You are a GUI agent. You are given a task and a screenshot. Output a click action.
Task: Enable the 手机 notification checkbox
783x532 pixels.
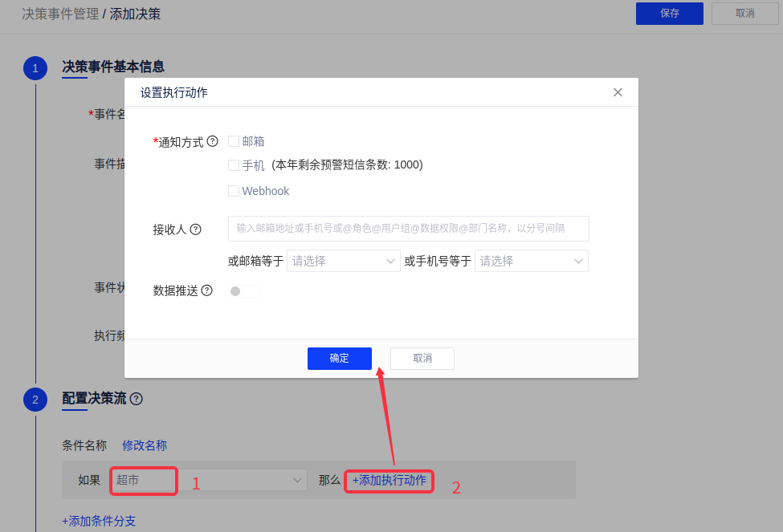click(234, 165)
